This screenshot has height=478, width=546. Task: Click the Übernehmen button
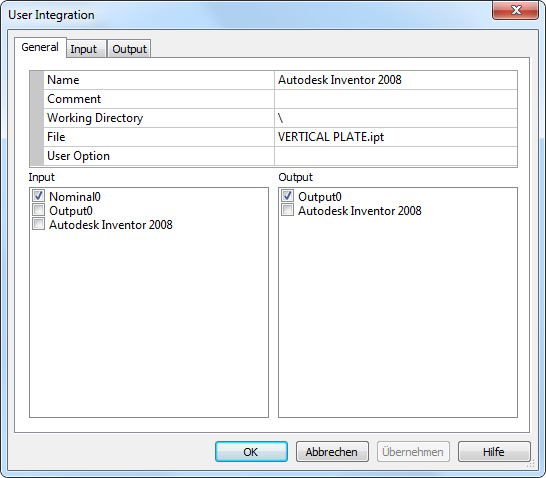(413, 452)
